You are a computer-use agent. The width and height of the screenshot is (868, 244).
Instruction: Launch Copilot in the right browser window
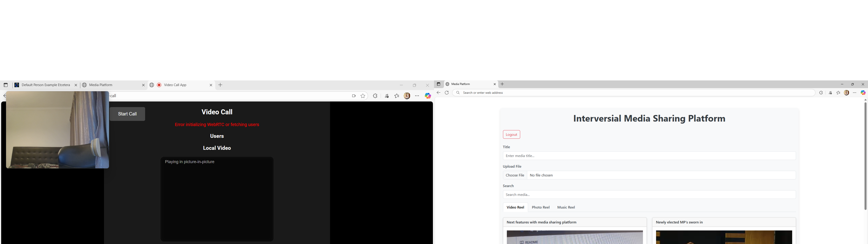point(863,93)
